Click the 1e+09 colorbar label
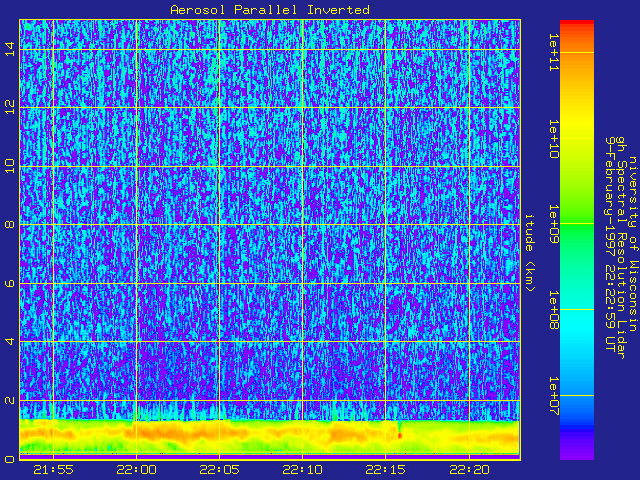640x480 pixels. (553, 224)
